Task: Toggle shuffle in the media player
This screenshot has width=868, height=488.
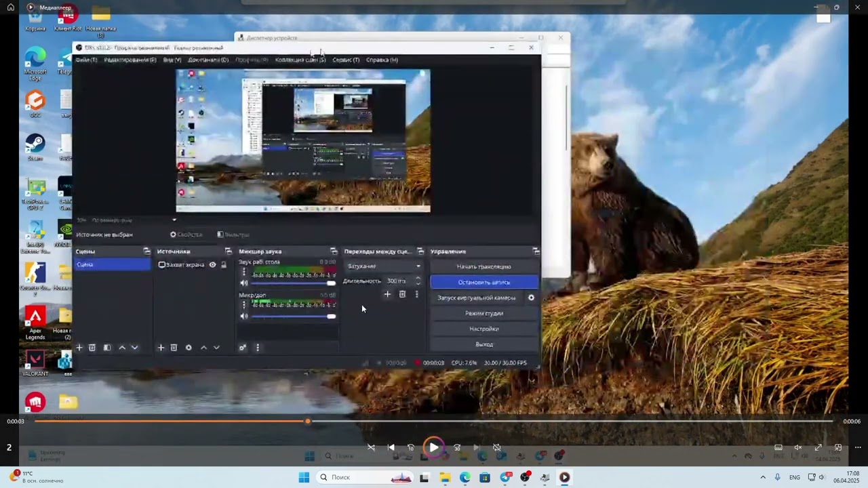Action: (x=371, y=447)
